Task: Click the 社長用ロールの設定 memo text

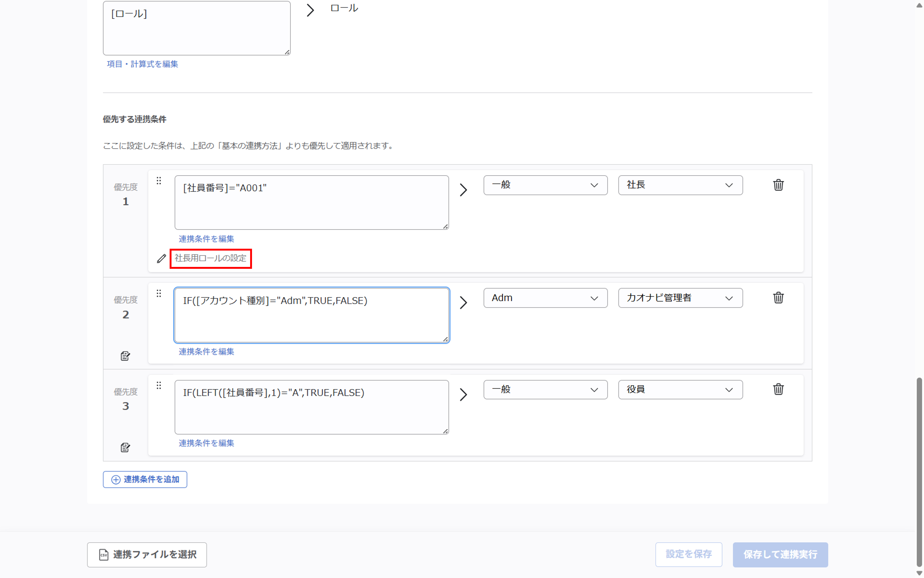Action: (210, 259)
